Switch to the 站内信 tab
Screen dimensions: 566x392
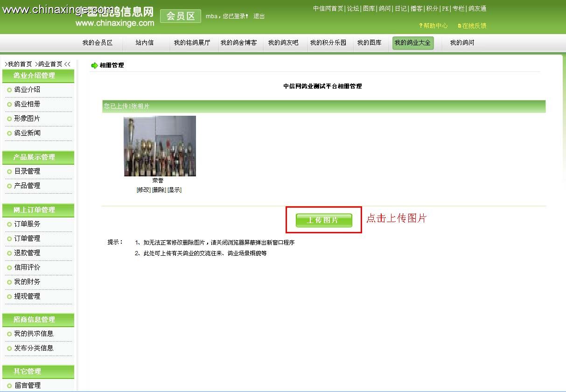tap(145, 43)
